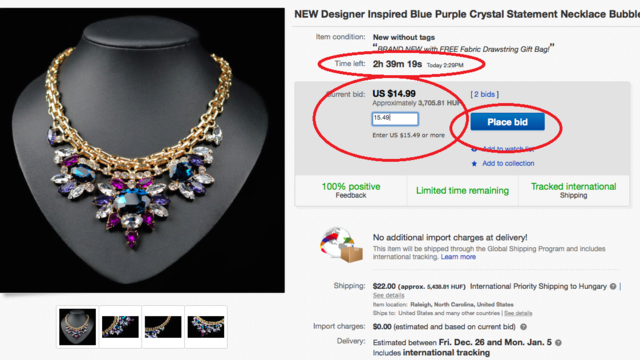Viewport: 640px width, 360px height.
Task: Open See details under shipping cost
Action: click(x=388, y=295)
